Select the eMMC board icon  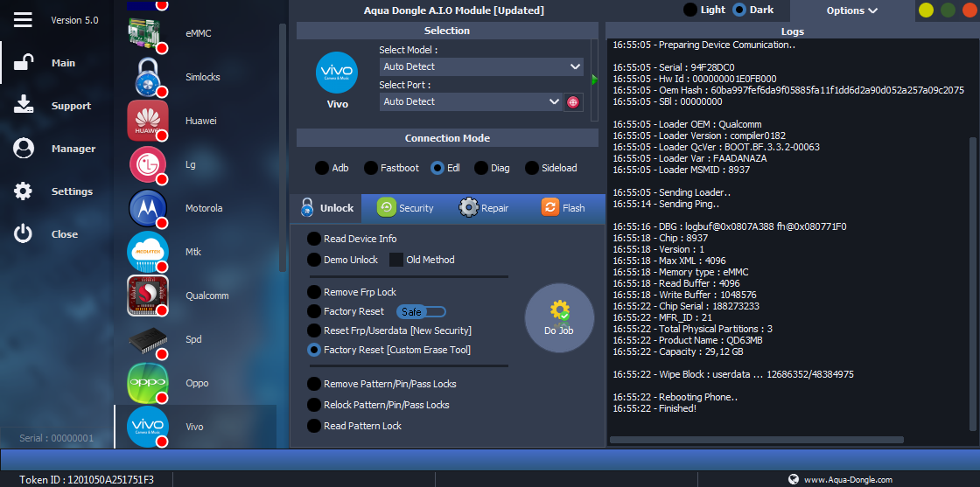(147, 33)
